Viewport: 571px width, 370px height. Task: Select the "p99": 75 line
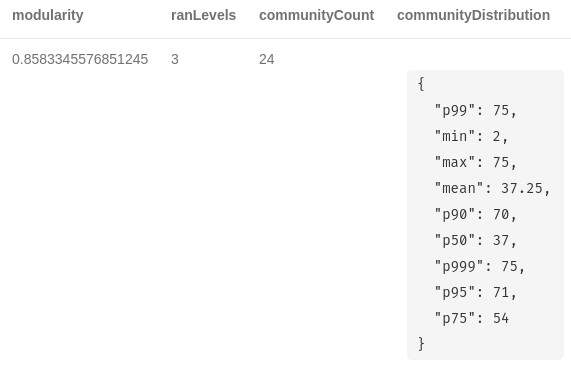476,110
